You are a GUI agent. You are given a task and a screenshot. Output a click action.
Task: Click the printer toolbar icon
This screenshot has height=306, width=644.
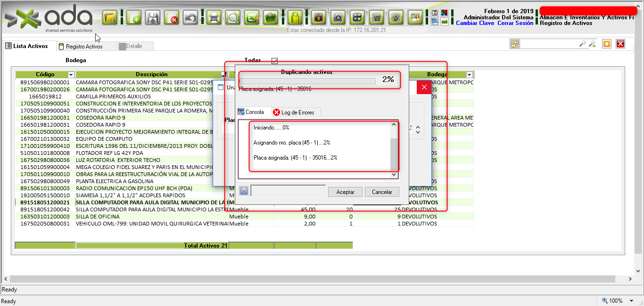[214, 18]
